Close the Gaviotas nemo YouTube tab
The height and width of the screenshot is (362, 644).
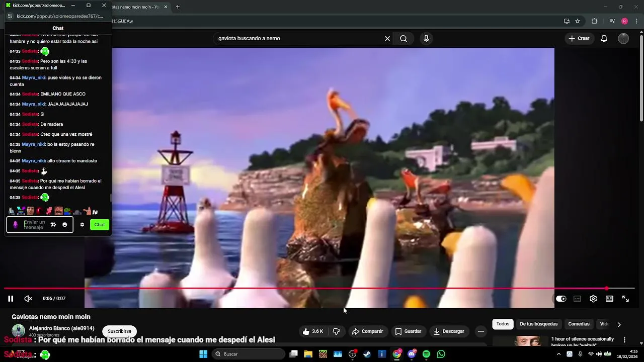165,7
